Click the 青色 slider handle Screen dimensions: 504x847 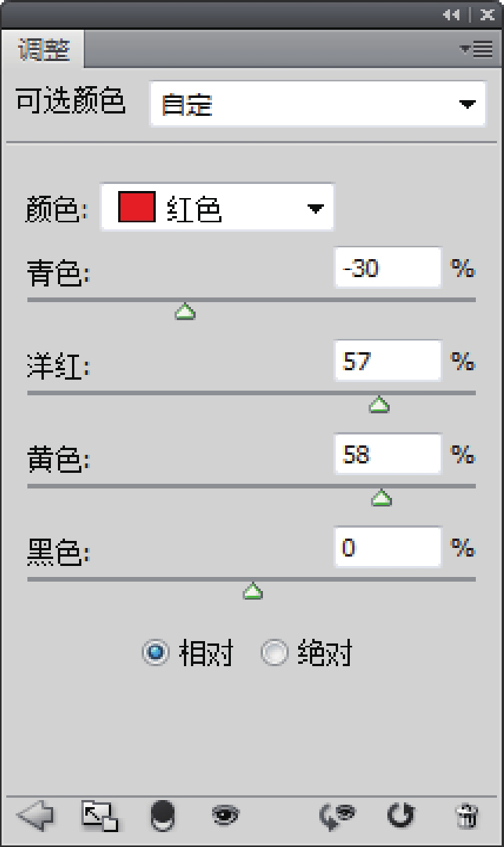pos(185,313)
